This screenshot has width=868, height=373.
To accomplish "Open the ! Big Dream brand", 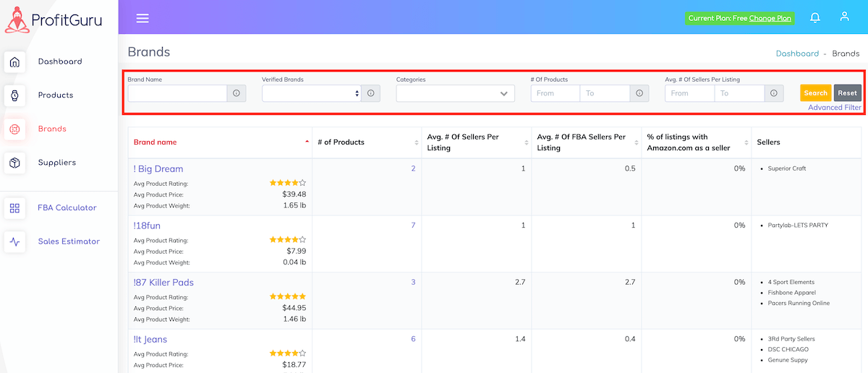I will point(158,169).
